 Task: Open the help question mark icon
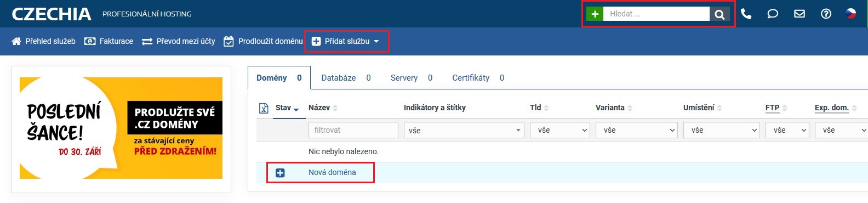826,14
